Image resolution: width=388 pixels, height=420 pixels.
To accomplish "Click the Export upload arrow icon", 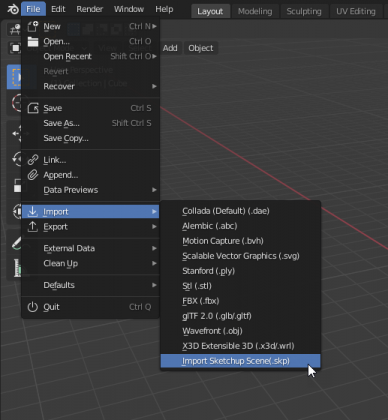I will coord(33,227).
